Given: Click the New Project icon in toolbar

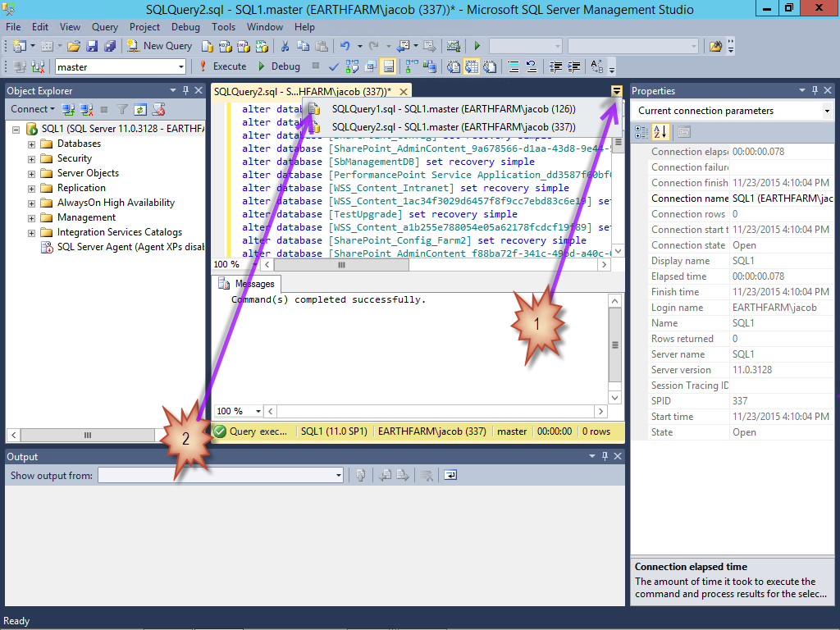Looking at the screenshot, I should tap(20, 46).
